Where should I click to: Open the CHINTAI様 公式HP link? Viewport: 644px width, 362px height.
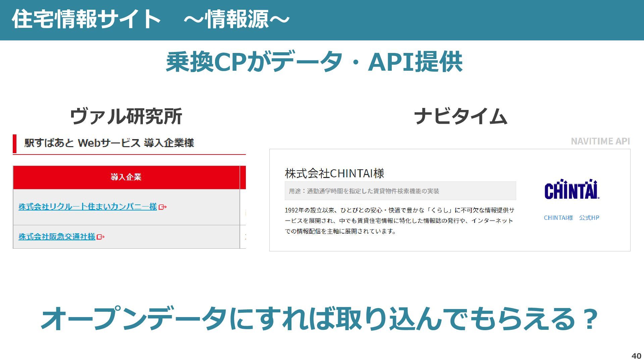pos(572,218)
